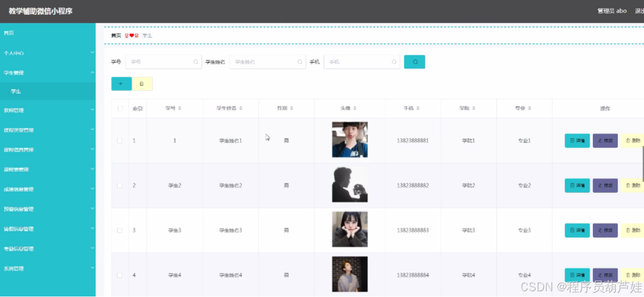644x297 pixels.
Task: Check the checkbox for row 1
Action: [x=120, y=141]
